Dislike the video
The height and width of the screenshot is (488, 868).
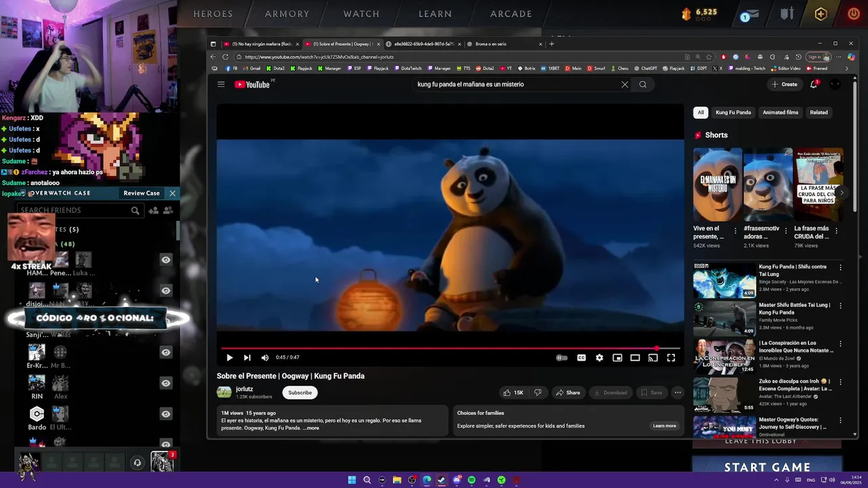coord(538,392)
